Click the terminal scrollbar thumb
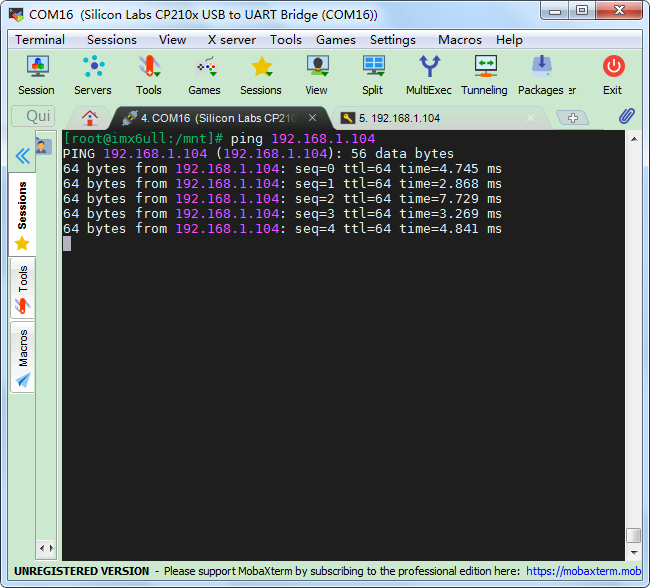The width and height of the screenshot is (650, 588). click(x=633, y=535)
